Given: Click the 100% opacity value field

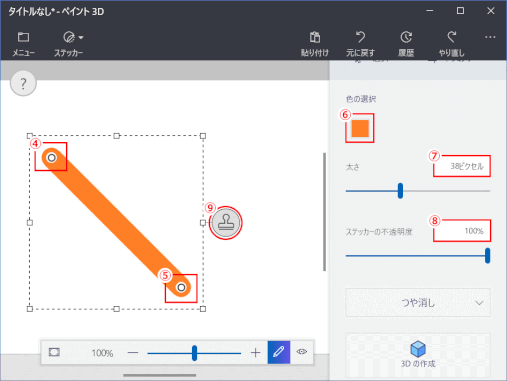Looking at the screenshot, I should (462, 231).
